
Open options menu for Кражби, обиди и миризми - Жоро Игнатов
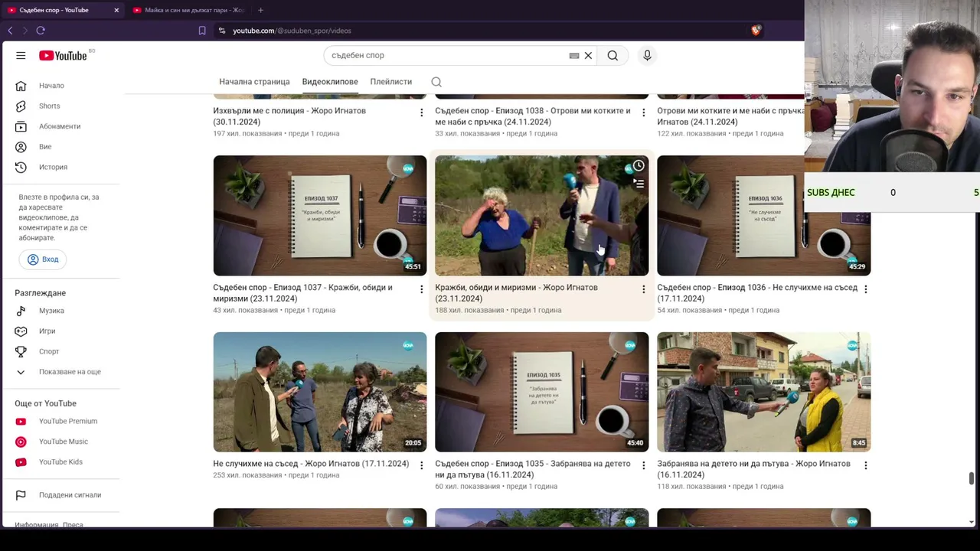643,289
